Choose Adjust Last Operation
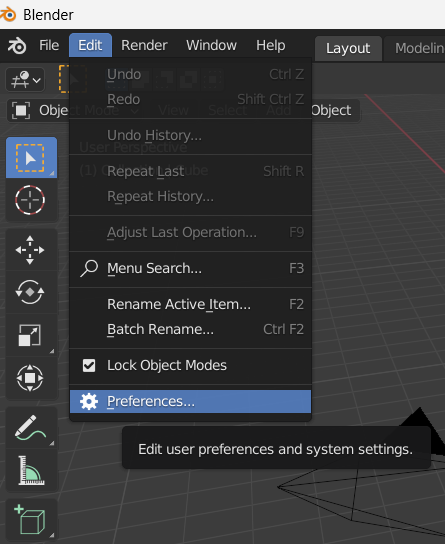 click(190, 232)
